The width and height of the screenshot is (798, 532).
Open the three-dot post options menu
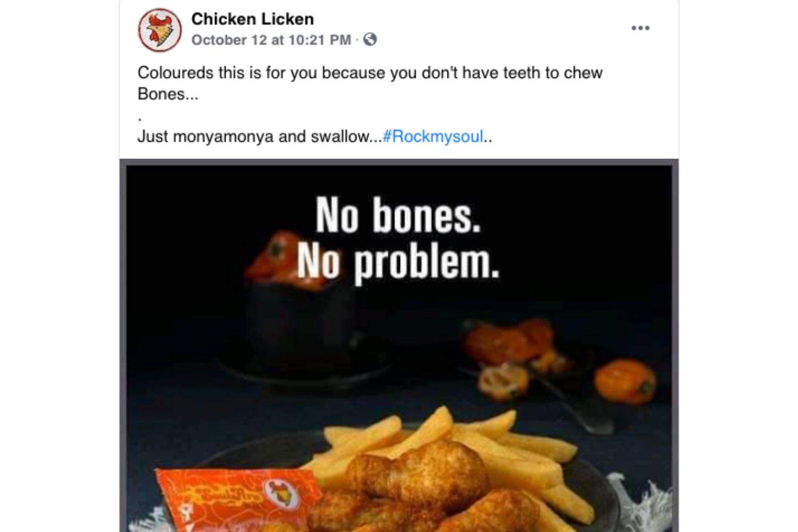tap(640, 28)
